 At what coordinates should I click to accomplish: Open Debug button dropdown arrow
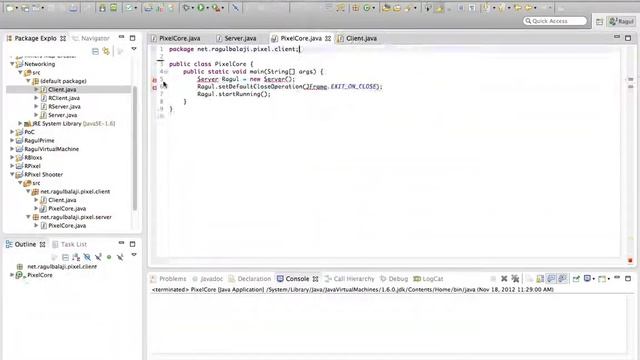point(193,8)
